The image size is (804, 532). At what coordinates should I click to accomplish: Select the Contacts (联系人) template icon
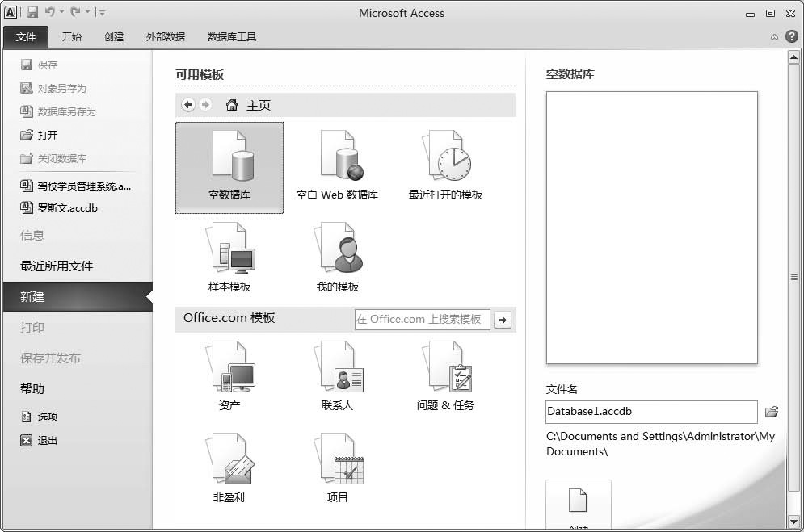pos(338,376)
